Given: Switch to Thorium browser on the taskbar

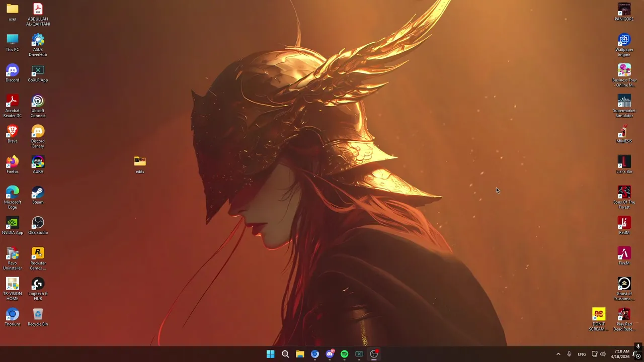Looking at the screenshot, I should pyautogui.click(x=315, y=354).
